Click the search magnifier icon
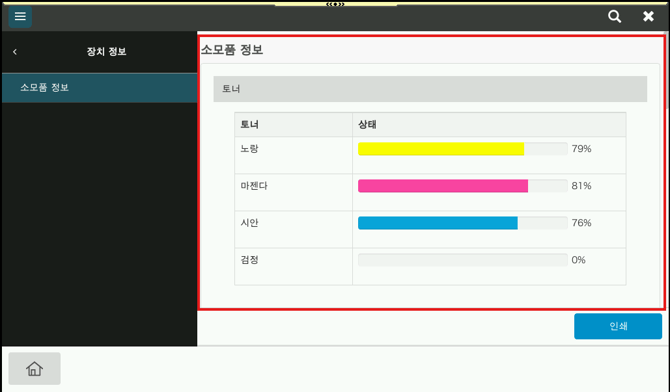The width and height of the screenshot is (670, 392). pyautogui.click(x=614, y=17)
